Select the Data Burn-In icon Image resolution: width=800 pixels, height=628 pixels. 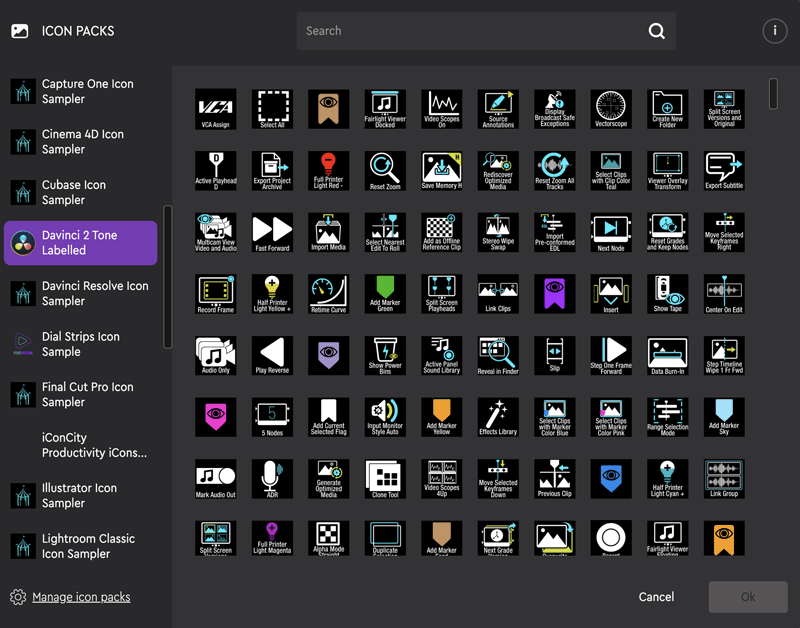[x=667, y=356]
